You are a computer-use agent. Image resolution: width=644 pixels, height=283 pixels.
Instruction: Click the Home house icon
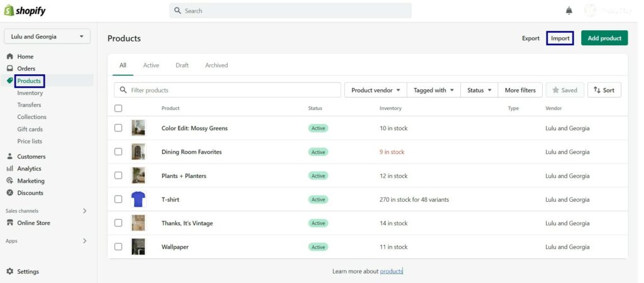(x=10, y=56)
